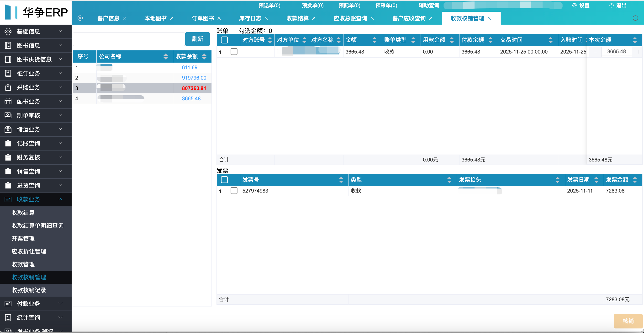
Task: Close the 收款核销管理 tab with its X
Action: pyautogui.click(x=489, y=18)
